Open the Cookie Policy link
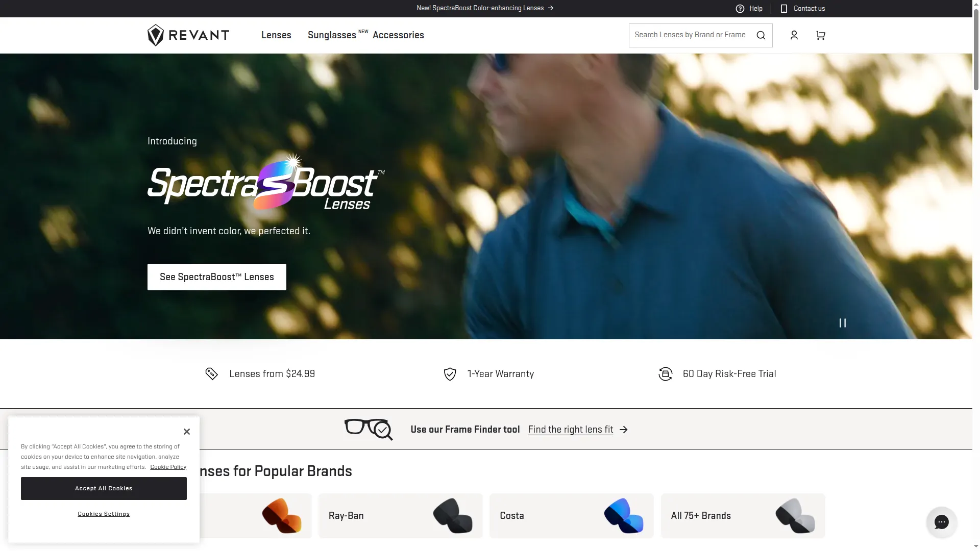The image size is (980, 551). tap(168, 467)
